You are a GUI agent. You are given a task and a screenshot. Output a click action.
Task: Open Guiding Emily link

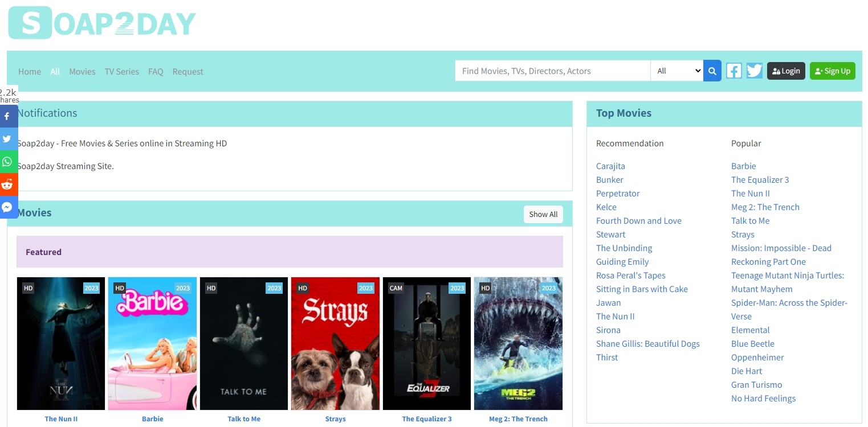[622, 262]
